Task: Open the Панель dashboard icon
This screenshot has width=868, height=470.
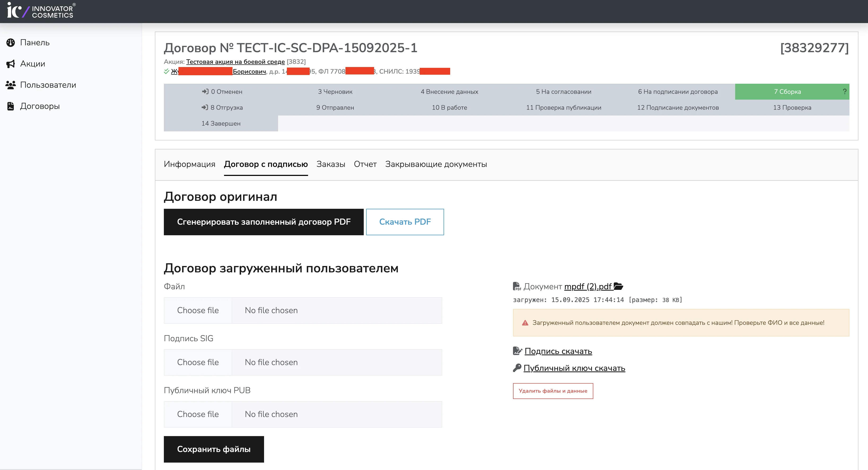Action: pyautogui.click(x=11, y=43)
